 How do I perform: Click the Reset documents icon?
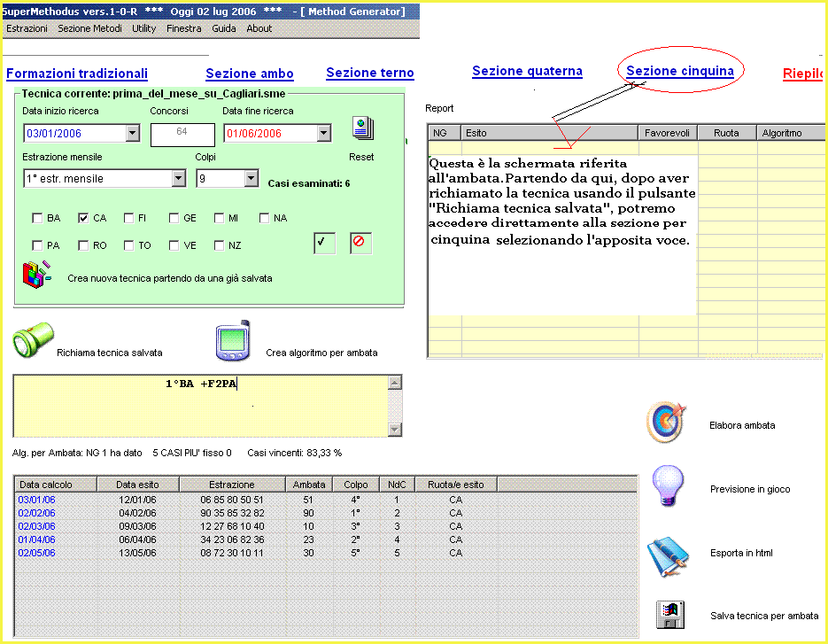coord(363,128)
